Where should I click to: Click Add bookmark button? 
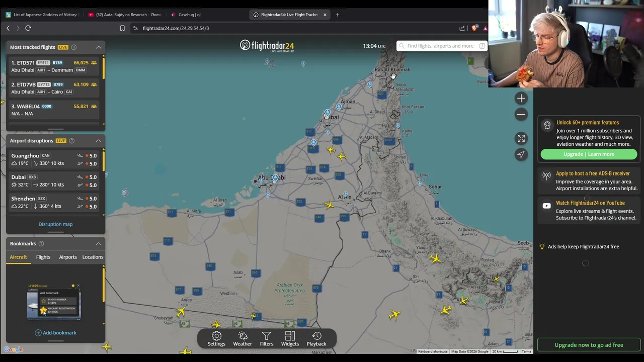coord(55,333)
